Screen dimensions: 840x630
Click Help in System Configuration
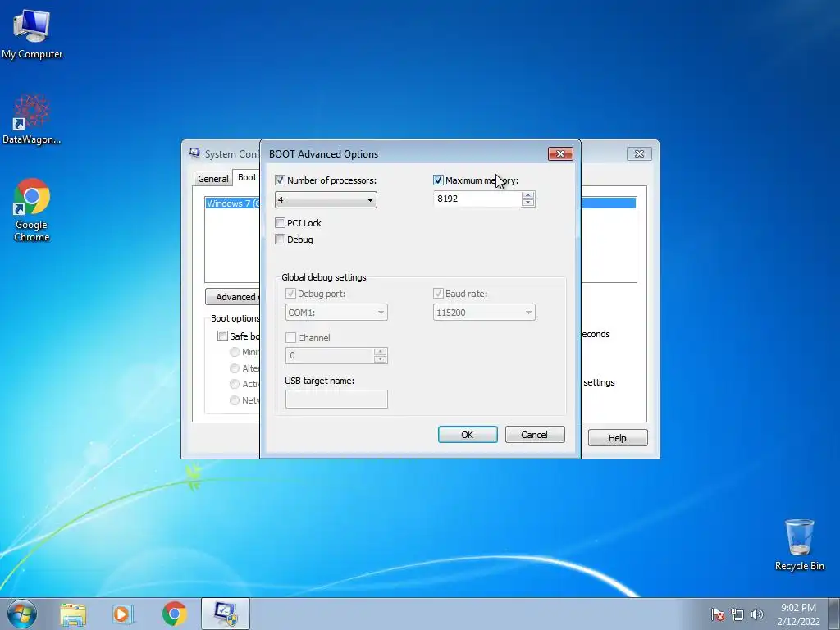pos(618,438)
